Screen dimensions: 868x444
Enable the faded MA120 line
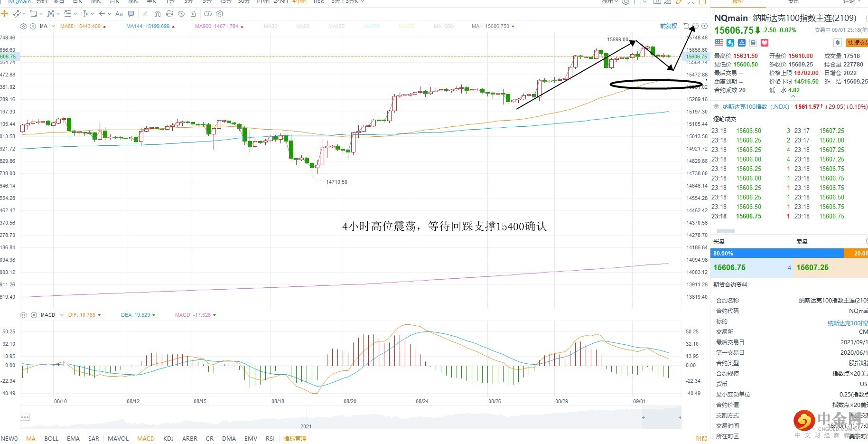click(x=336, y=26)
